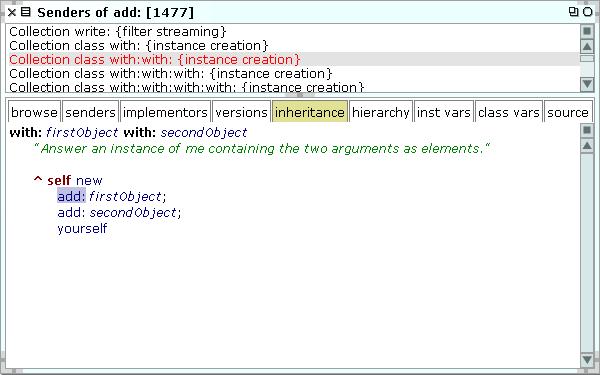Click the versions button
The image size is (600, 375).
click(241, 112)
